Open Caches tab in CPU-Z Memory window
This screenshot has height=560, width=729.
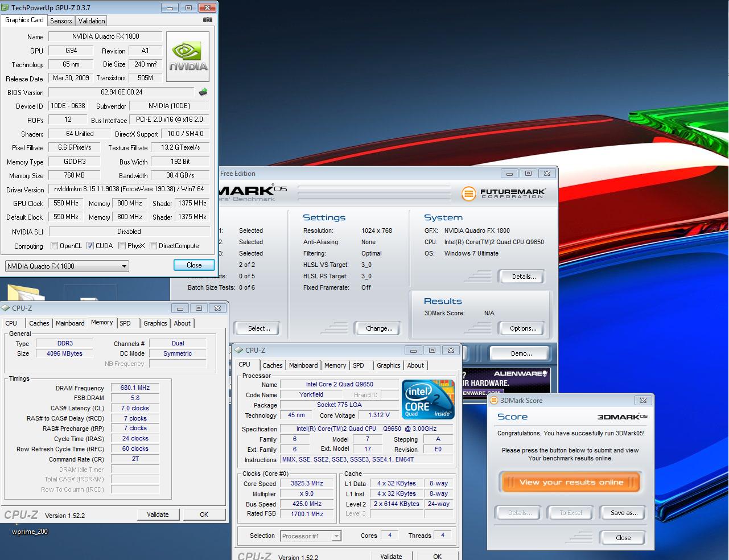pos(39,323)
